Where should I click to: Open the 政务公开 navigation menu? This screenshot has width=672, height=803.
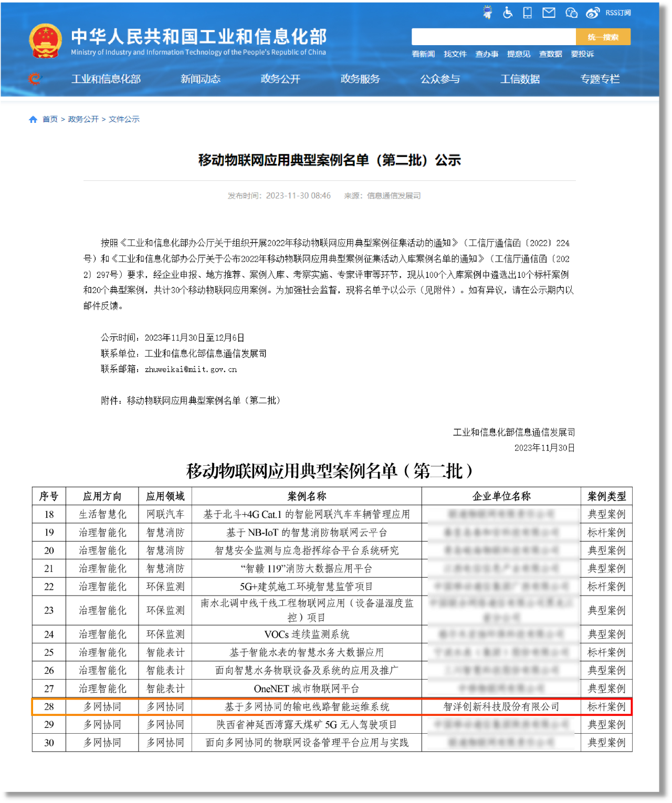tap(280, 79)
